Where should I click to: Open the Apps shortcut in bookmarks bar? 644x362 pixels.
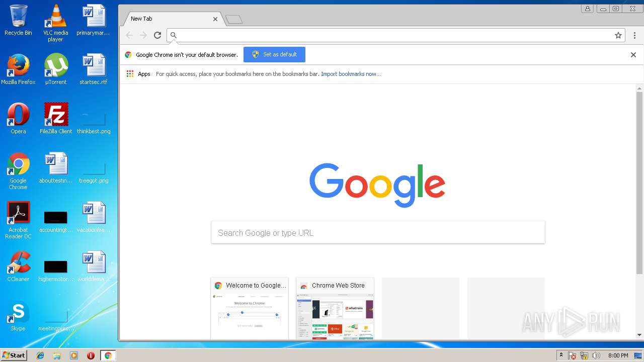(138, 74)
